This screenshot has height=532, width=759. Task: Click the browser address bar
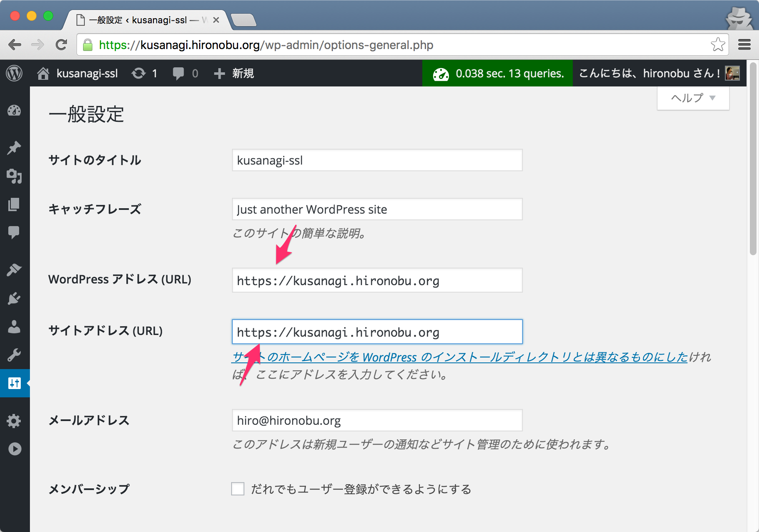click(402, 45)
